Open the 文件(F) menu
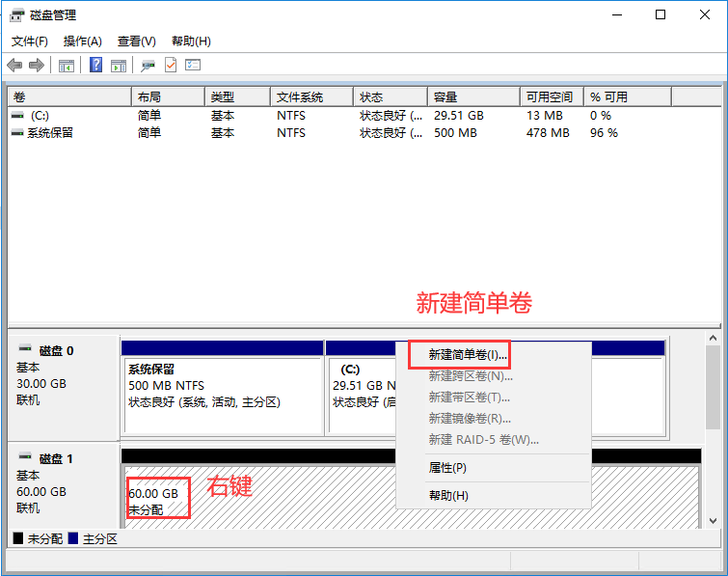This screenshot has height=576, width=728. [29, 41]
